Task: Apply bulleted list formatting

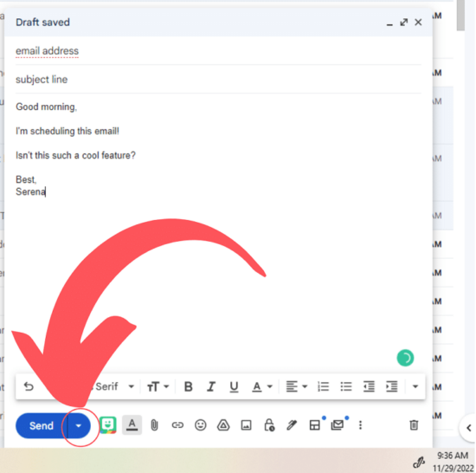Action: (x=346, y=386)
